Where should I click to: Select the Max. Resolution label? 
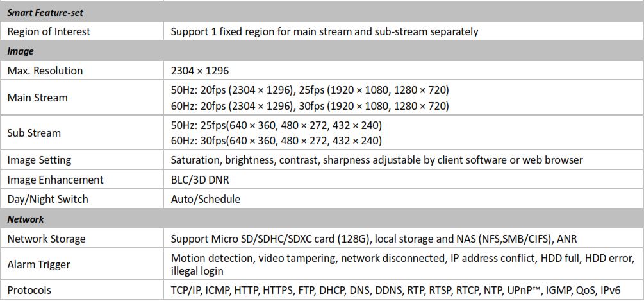click(45, 71)
